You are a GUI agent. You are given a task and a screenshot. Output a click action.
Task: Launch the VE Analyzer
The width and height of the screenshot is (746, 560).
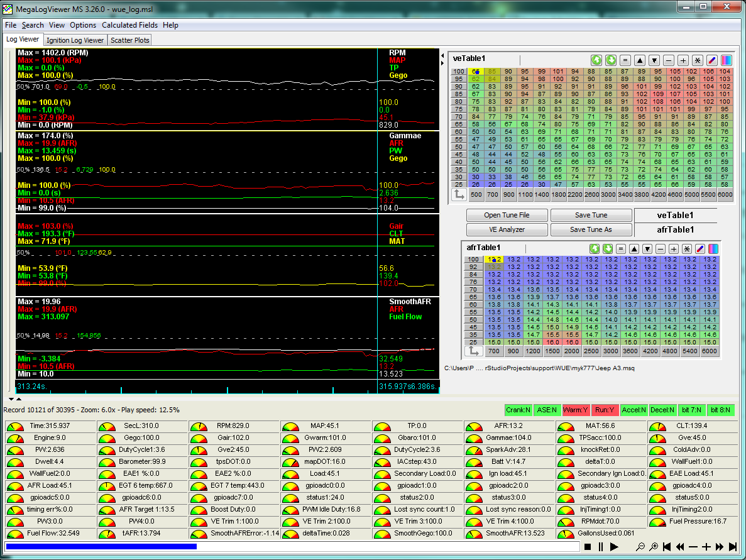point(507,229)
